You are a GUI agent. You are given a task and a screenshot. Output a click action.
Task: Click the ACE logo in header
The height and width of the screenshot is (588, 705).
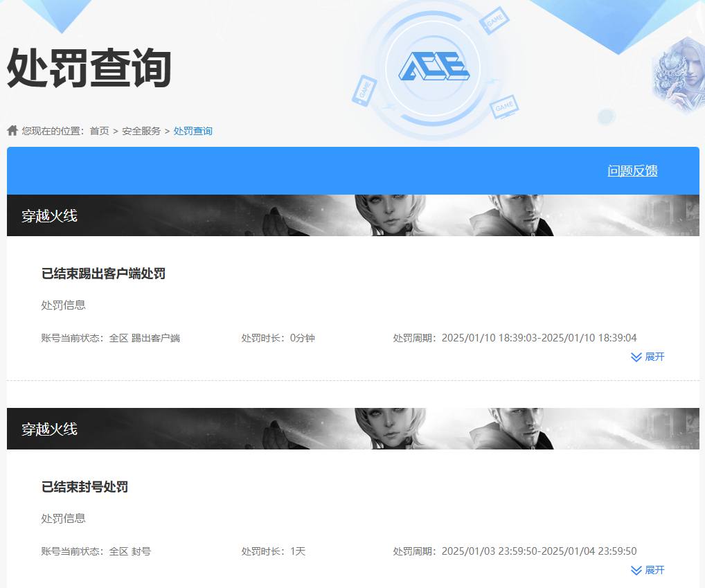click(434, 66)
